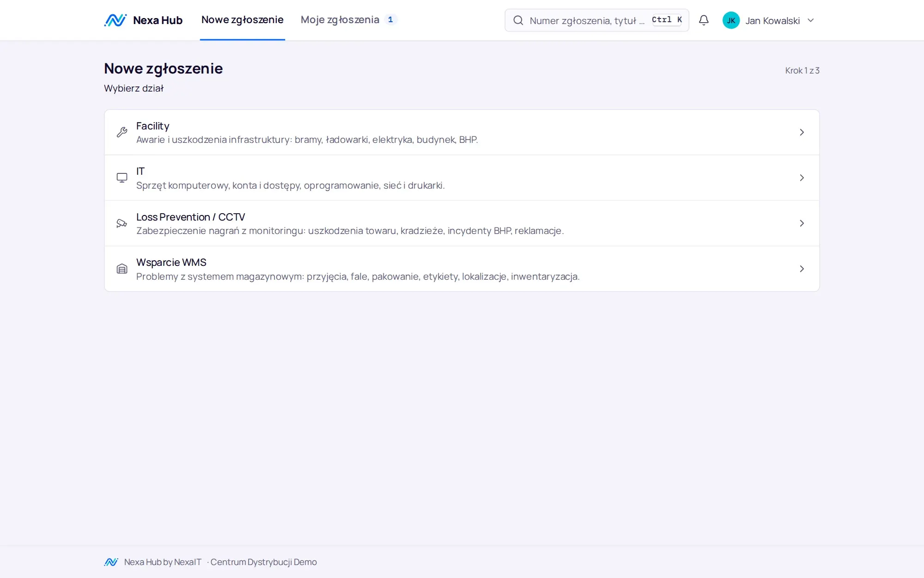Click the Nexa Hub by NexaIT footer text
The height and width of the screenshot is (578, 924).
pos(163,562)
